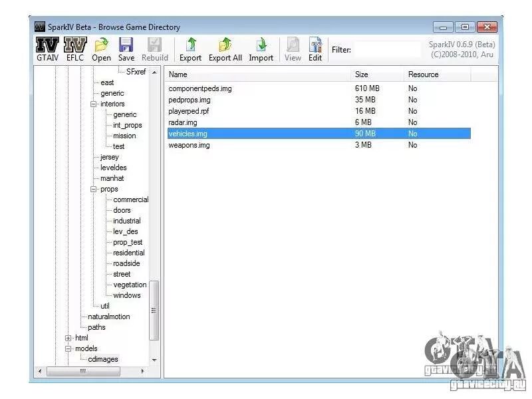Select the industrial folder
The height and width of the screenshot is (399, 532).
pyautogui.click(x=127, y=221)
